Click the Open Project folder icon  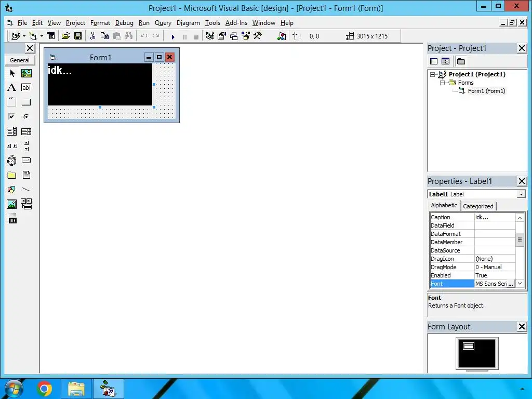coord(66,36)
